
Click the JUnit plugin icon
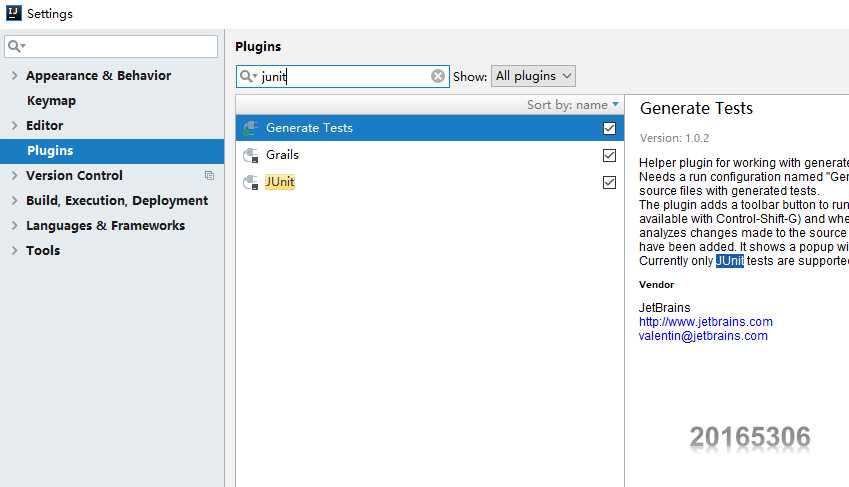pyautogui.click(x=251, y=182)
